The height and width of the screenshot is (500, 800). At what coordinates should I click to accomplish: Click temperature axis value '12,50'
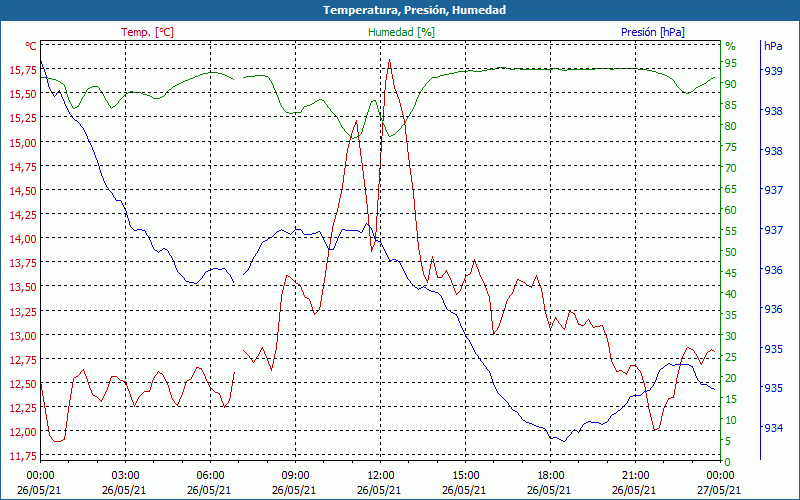[23, 384]
